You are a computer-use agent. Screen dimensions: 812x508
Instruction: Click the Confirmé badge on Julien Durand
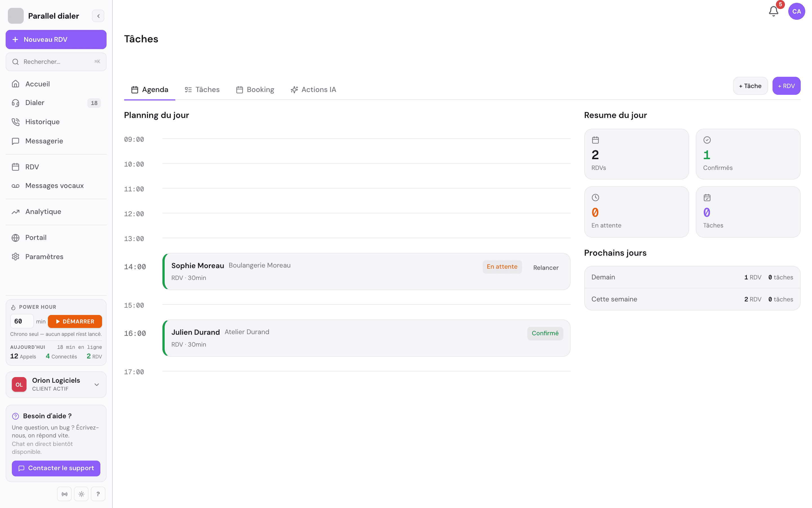pos(545,333)
